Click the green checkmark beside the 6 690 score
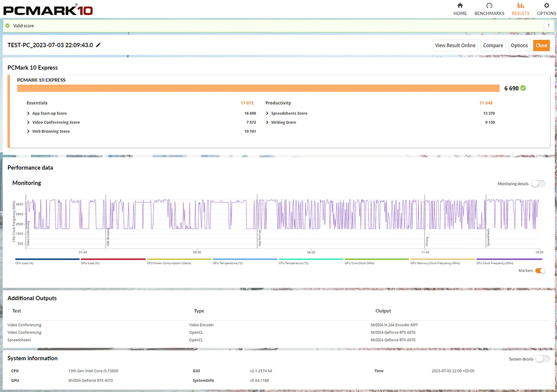Viewport: 557px width, 392px height. pos(523,88)
